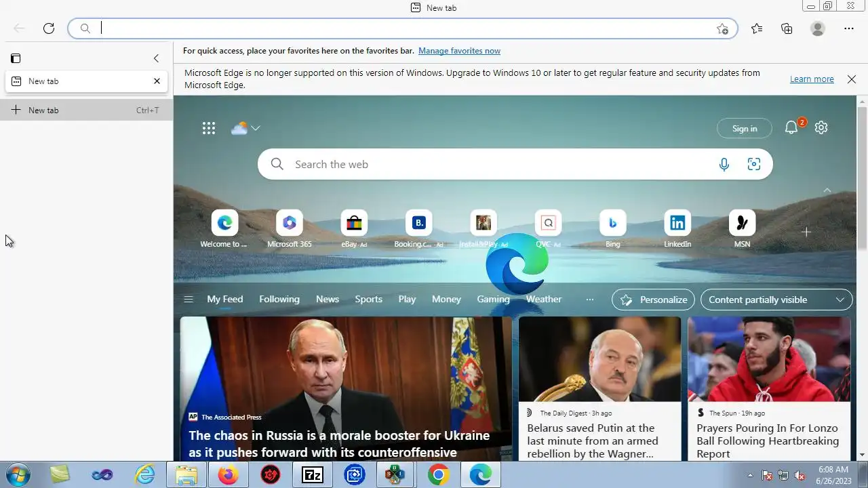Image resolution: width=868 pixels, height=488 pixels.
Task: Collapse the vertical tabs pane
Action: tap(156, 58)
